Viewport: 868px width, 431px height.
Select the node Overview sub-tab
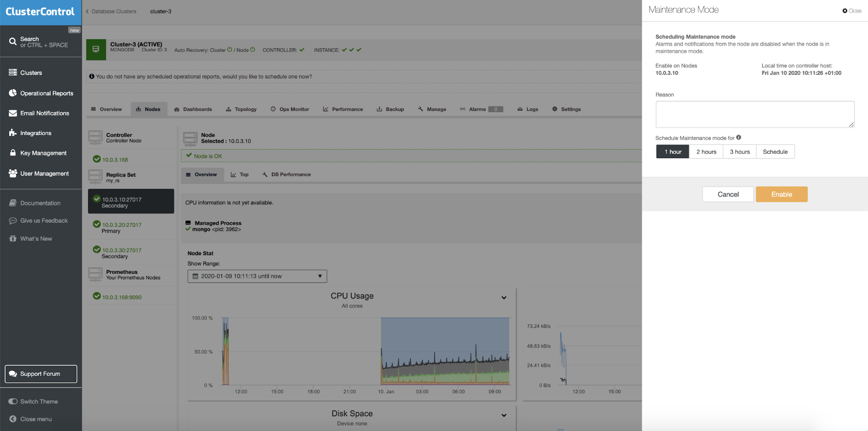pos(202,175)
